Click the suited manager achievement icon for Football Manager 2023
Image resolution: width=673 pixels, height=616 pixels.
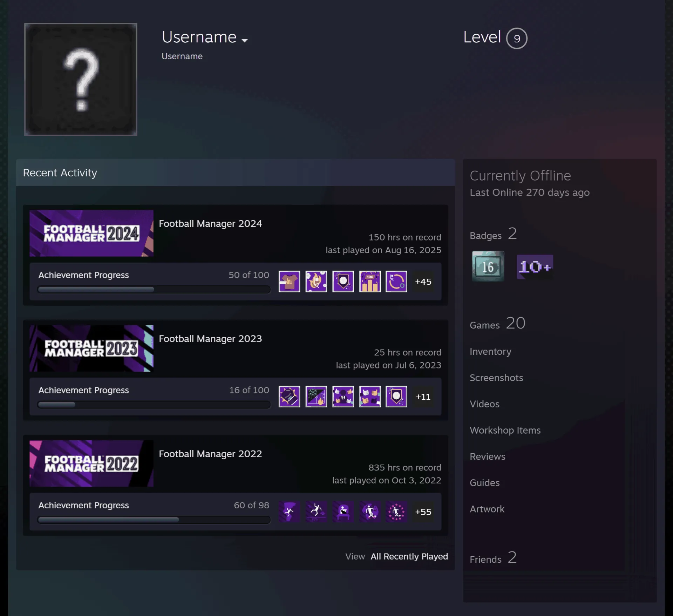coord(343,397)
